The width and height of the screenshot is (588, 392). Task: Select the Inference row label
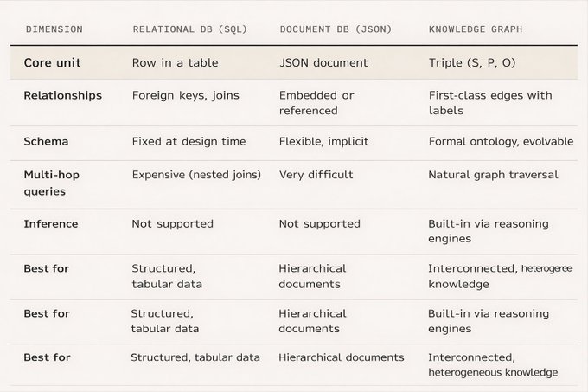pos(51,224)
